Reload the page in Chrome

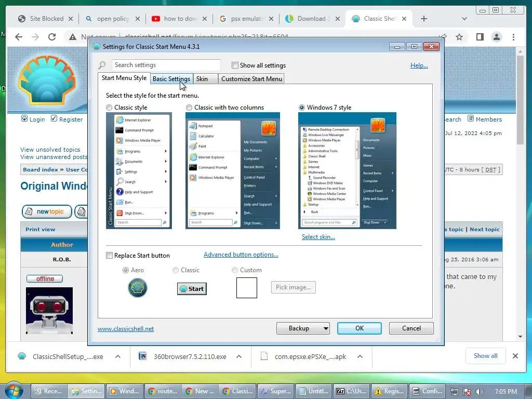(52, 37)
